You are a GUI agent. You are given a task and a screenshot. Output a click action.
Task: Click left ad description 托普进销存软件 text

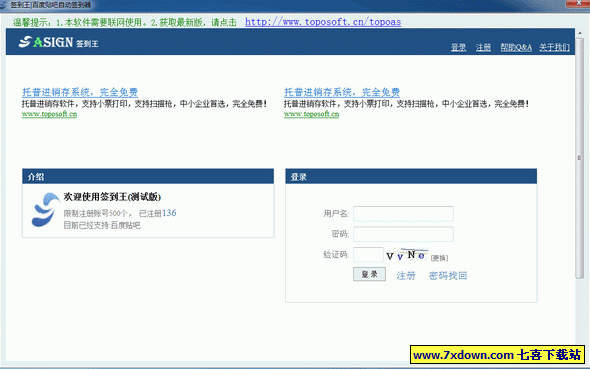pyautogui.click(x=144, y=104)
